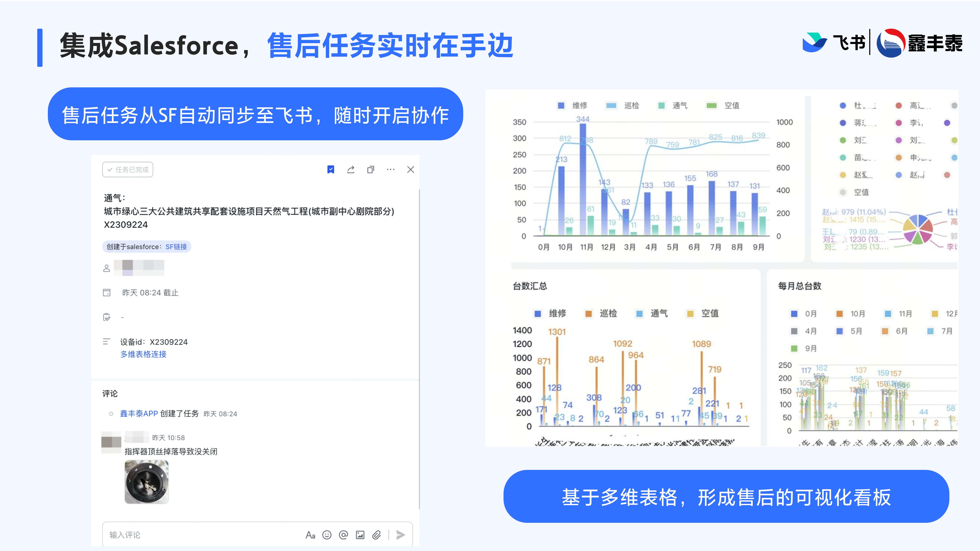Share the task using the arrow icon
This screenshot has width=980, height=551.
[351, 170]
